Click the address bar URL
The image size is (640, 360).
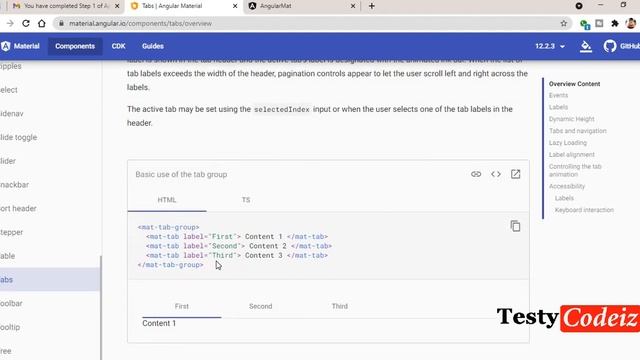140,24
